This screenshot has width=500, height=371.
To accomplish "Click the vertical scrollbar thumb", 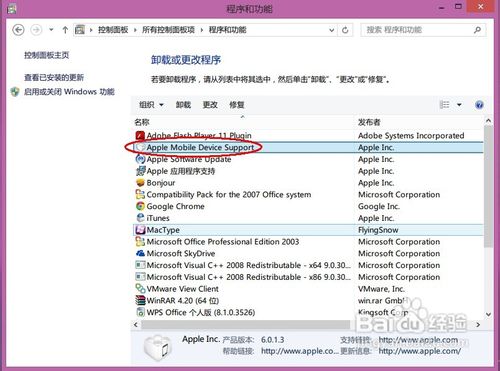I will (x=488, y=186).
